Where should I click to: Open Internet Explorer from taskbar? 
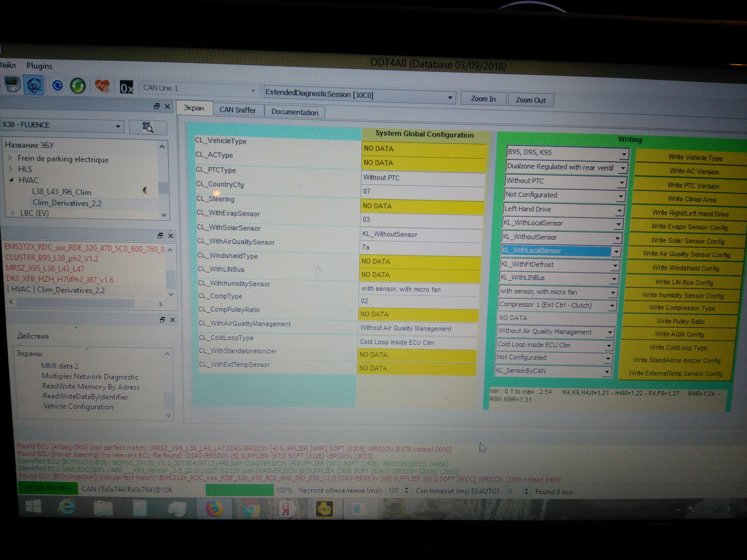(x=67, y=507)
